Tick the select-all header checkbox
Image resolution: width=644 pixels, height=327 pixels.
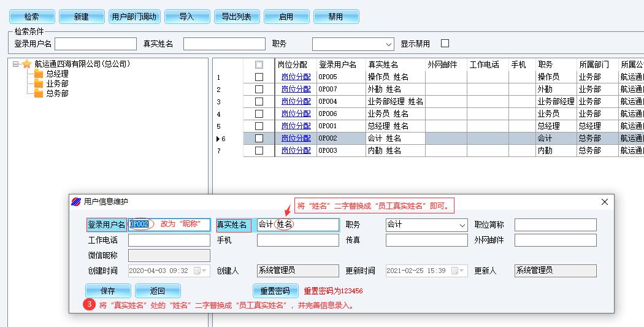click(259, 64)
